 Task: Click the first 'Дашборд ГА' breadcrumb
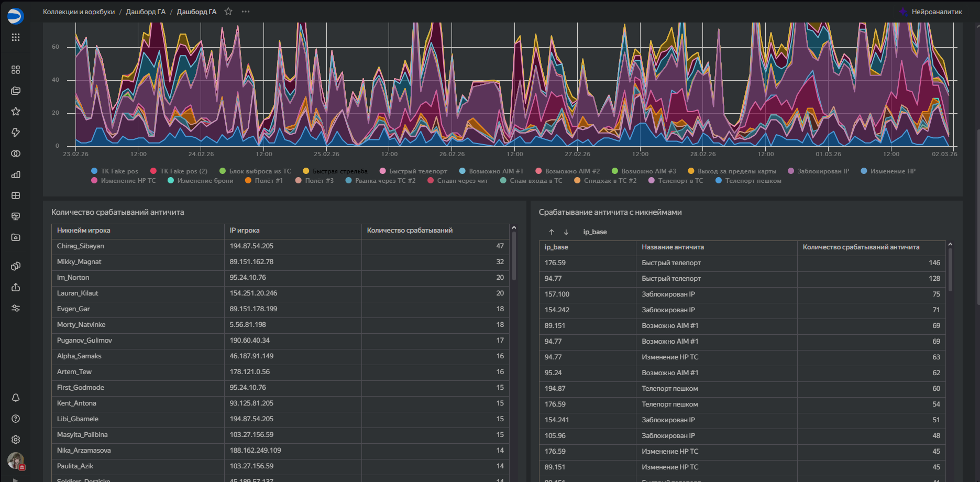point(146,12)
